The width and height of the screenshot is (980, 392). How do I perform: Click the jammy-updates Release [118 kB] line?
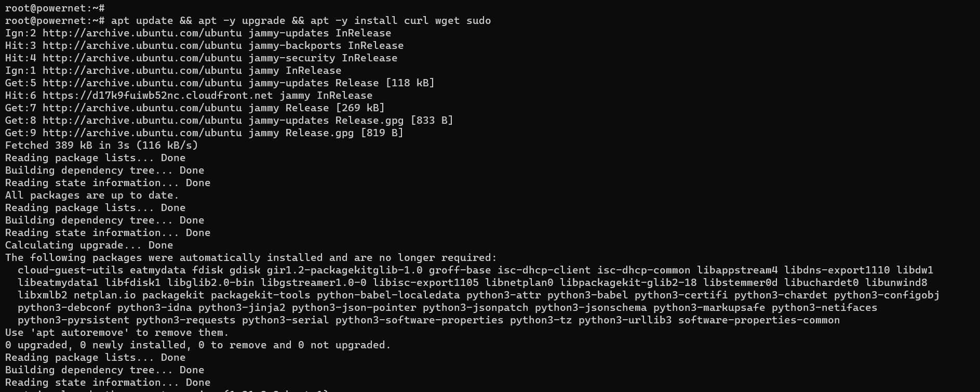(220, 83)
